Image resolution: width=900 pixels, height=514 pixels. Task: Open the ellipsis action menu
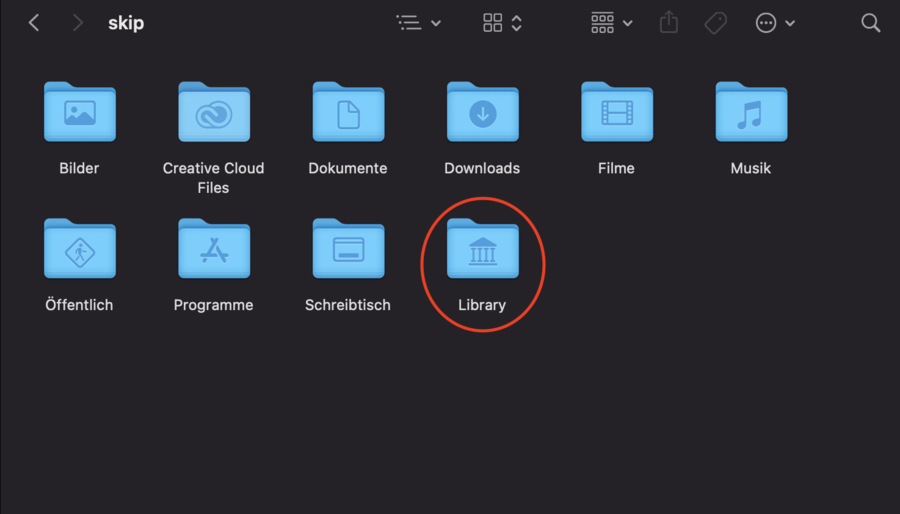tap(774, 23)
